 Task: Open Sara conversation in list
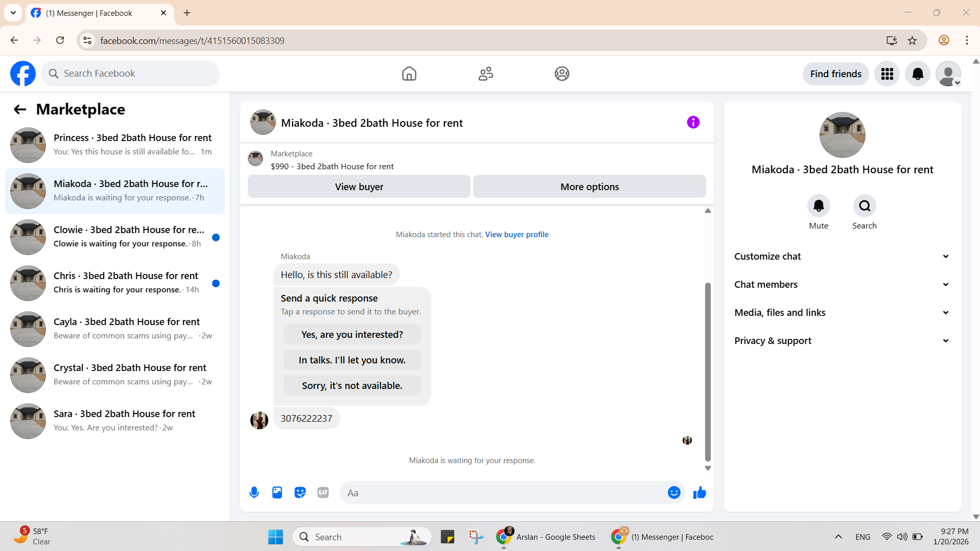115,421
